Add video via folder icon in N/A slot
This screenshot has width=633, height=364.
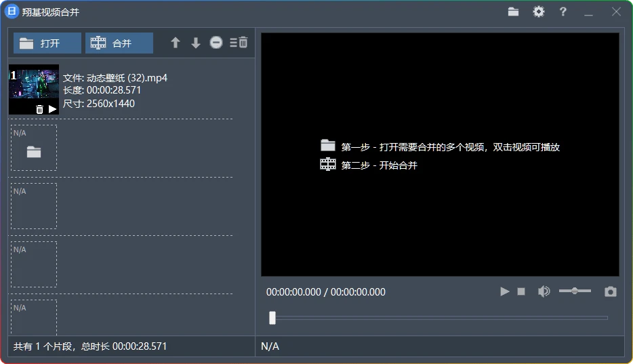pyautogui.click(x=34, y=152)
